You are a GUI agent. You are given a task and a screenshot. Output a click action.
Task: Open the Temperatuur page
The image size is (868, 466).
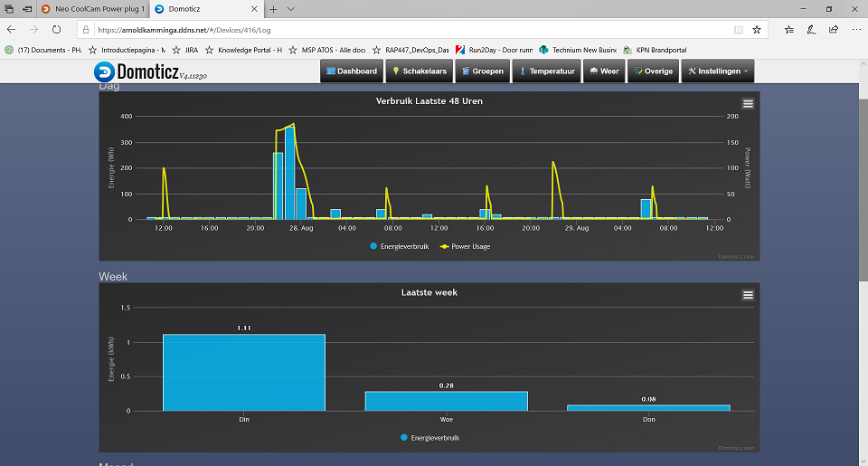pos(546,71)
